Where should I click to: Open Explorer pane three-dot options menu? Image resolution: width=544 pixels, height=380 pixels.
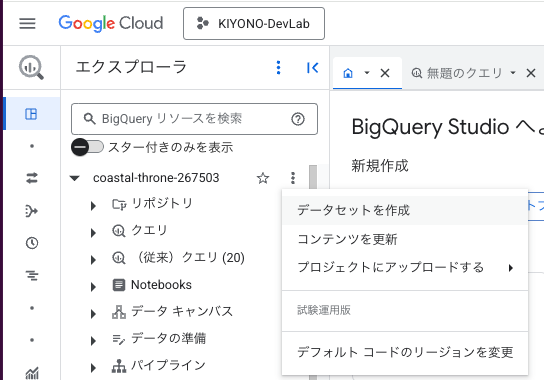pyautogui.click(x=278, y=68)
